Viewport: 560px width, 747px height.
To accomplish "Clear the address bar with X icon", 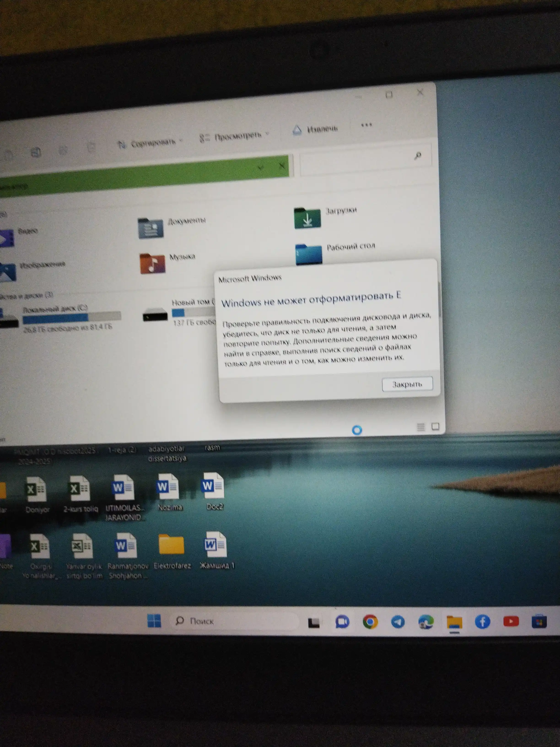I will point(282,166).
